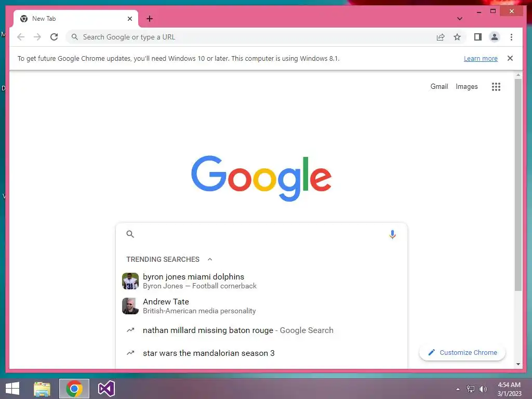Bookmark this tab with the star icon
The width and height of the screenshot is (532, 399).
pyautogui.click(x=457, y=37)
